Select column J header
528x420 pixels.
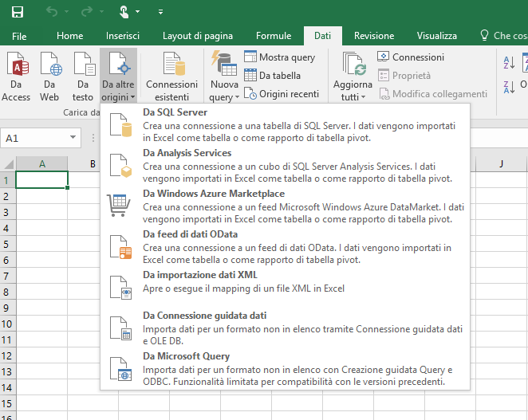click(x=502, y=164)
